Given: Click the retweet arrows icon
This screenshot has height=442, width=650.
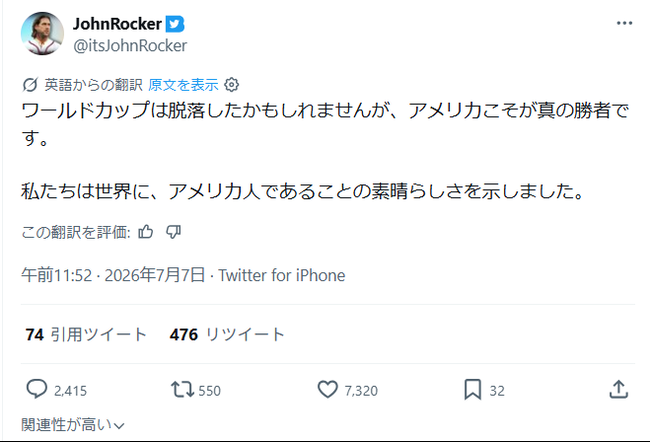Looking at the screenshot, I should point(182,390).
